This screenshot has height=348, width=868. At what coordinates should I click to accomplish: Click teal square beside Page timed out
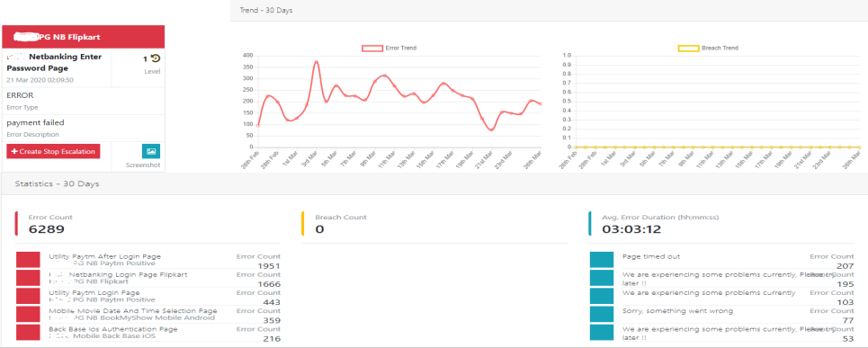tap(602, 260)
